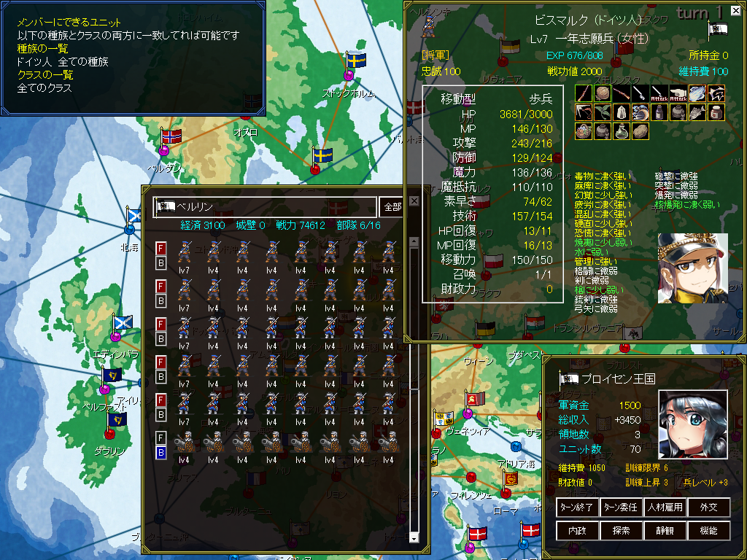Click the Edinburgh city node on the map
Viewport: 747px width, 560px height.
[x=115, y=337]
